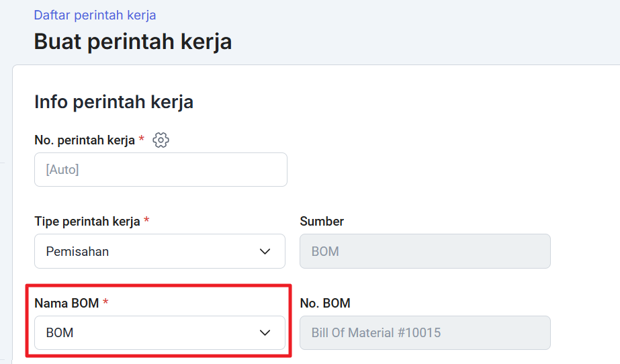Open the Tipe perintah kerja dropdown showing Pemisahan
Viewport: 620px width, 364px height.
tap(160, 251)
